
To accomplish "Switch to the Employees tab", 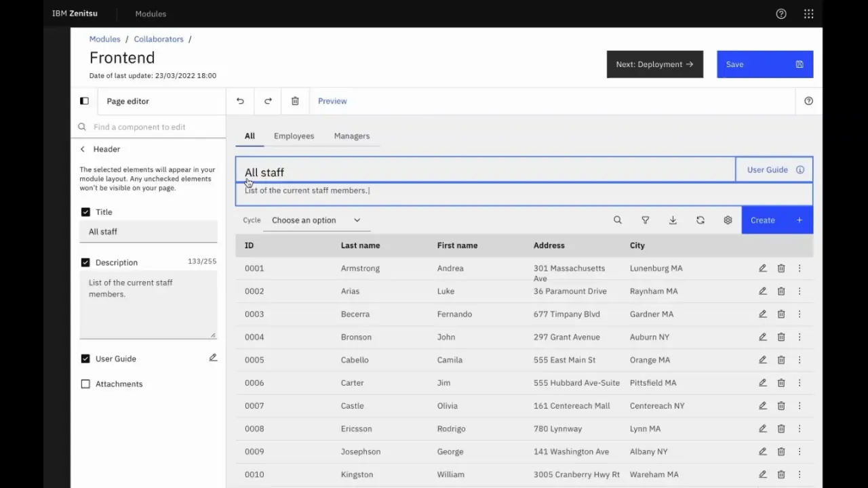I will pos(294,136).
